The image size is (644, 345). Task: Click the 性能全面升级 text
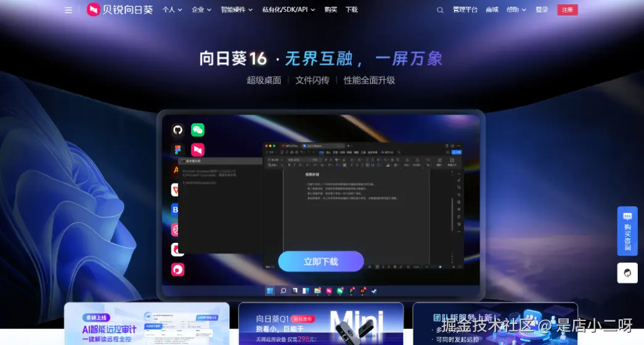(369, 80)
